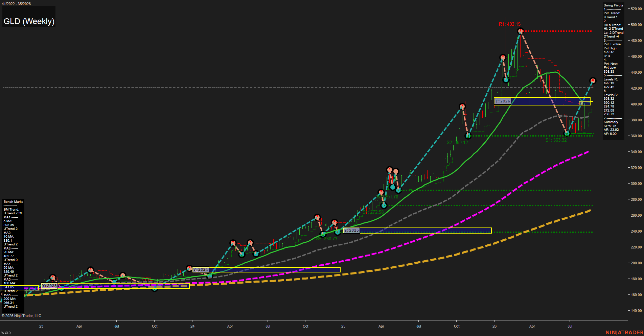
Task: Click the SP's: 75 summary value
Action: pyautogui.click(x=610, y=126)
